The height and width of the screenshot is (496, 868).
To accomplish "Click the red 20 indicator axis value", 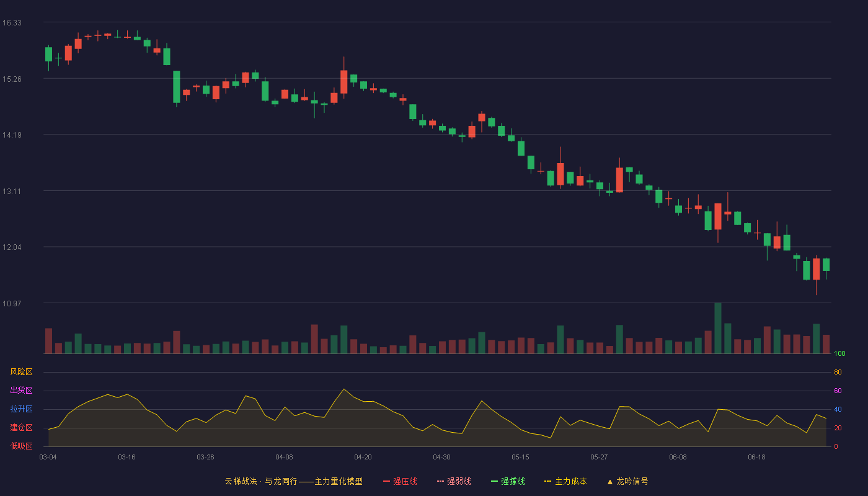I will coord(838,428).
